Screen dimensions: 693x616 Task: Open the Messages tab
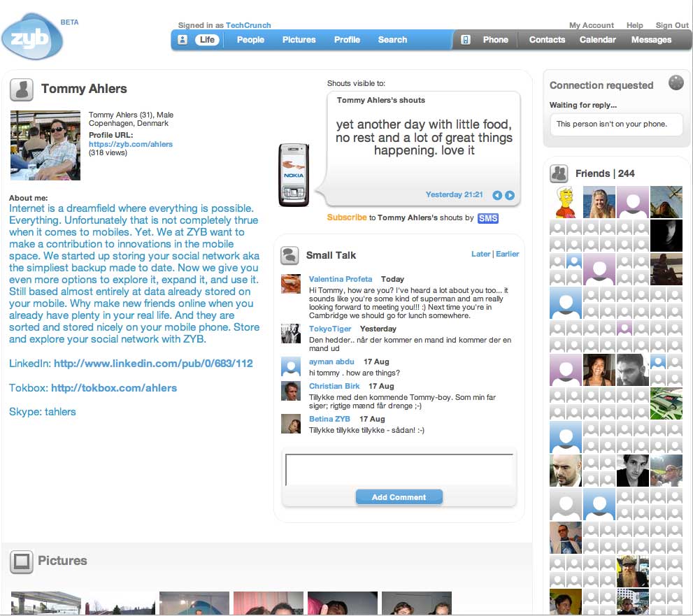651,40
